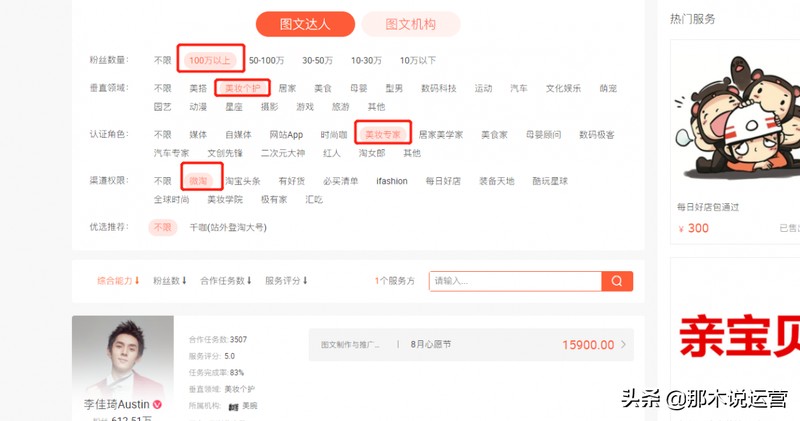800x421 pixels.
Task: Open the 亲宝贝 hot service banner
Action: coord(740,337)
